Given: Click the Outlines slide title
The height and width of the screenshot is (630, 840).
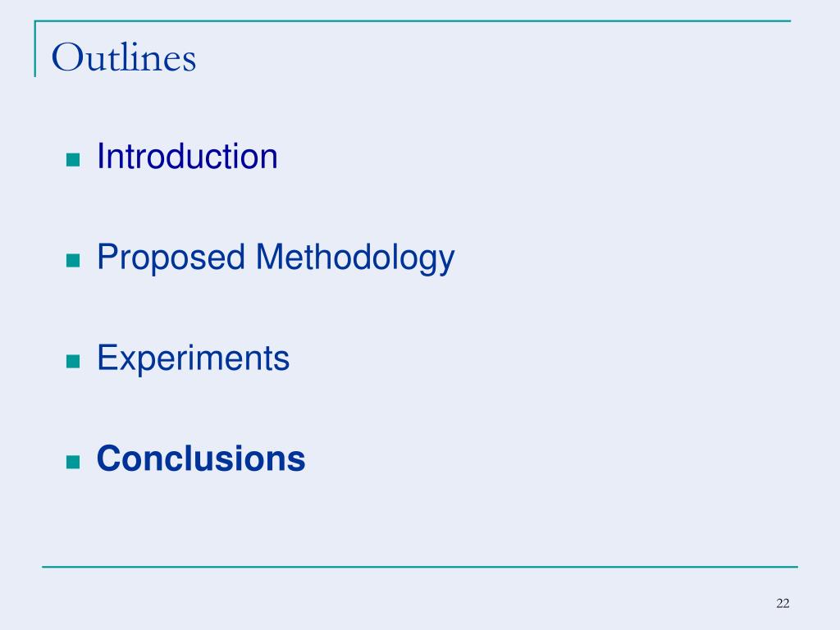Looking at the screenshot, I should coord(124,57).
